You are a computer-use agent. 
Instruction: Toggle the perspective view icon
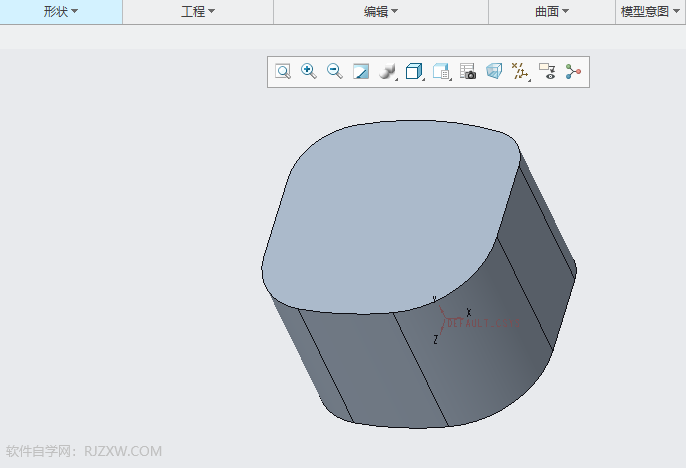pos(493,71)
